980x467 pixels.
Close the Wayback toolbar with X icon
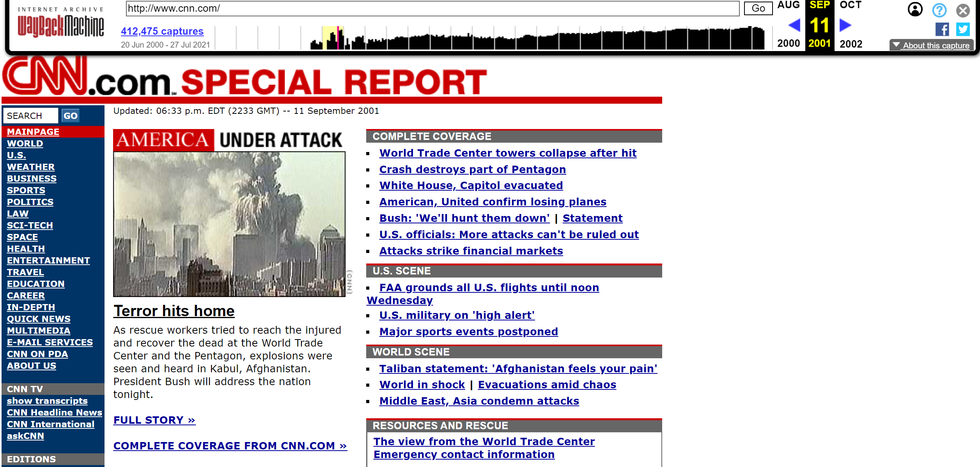coord(962,10)
